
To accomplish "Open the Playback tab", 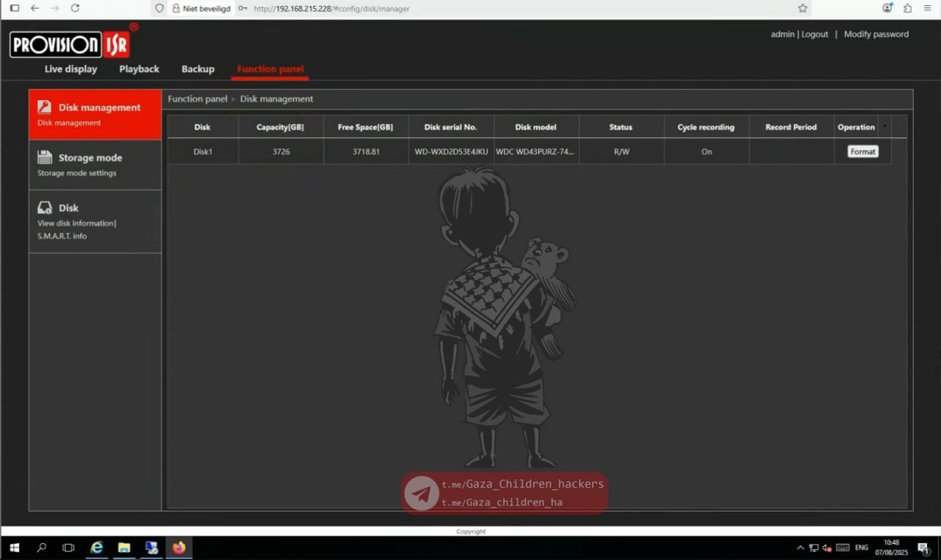I will tap(139, 69).
